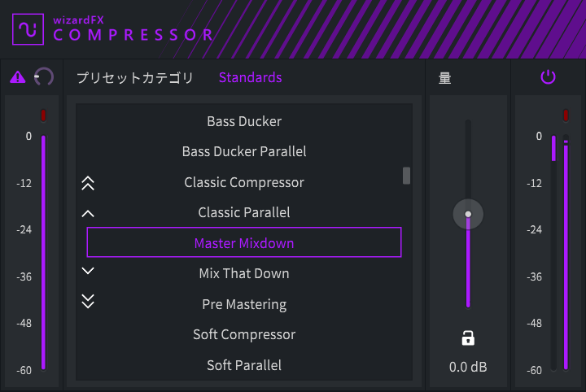The height and width of the screenshot is (392, 586).
Task: Select the Soft Compressor preset
Action: pos(244,335)
